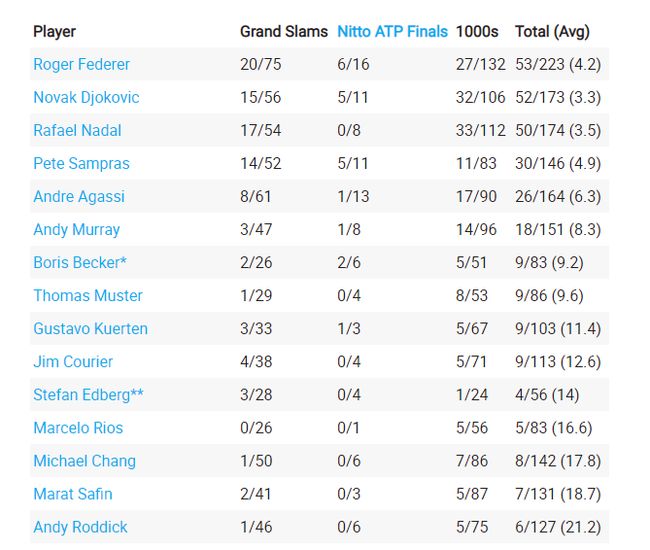Open the Nitto ATP Finals header link

click(x=392, y=32)
